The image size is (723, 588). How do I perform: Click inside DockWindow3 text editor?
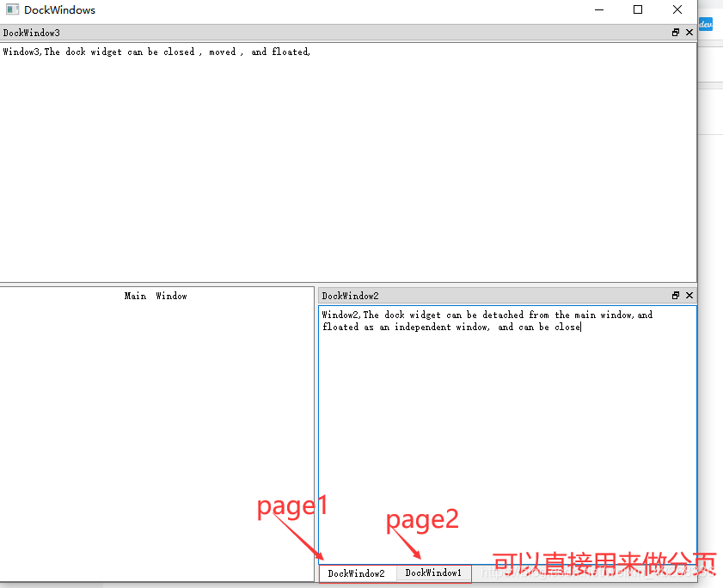[348, 162]
